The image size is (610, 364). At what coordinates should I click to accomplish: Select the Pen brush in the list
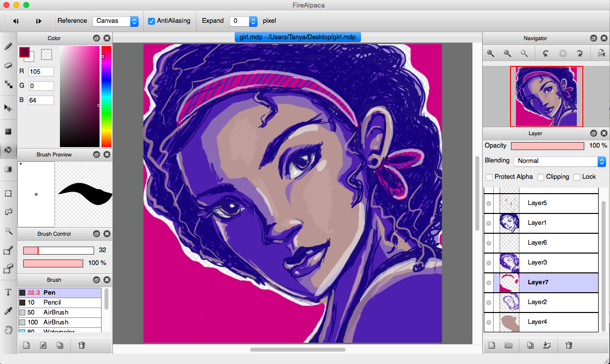pos(59,293)
